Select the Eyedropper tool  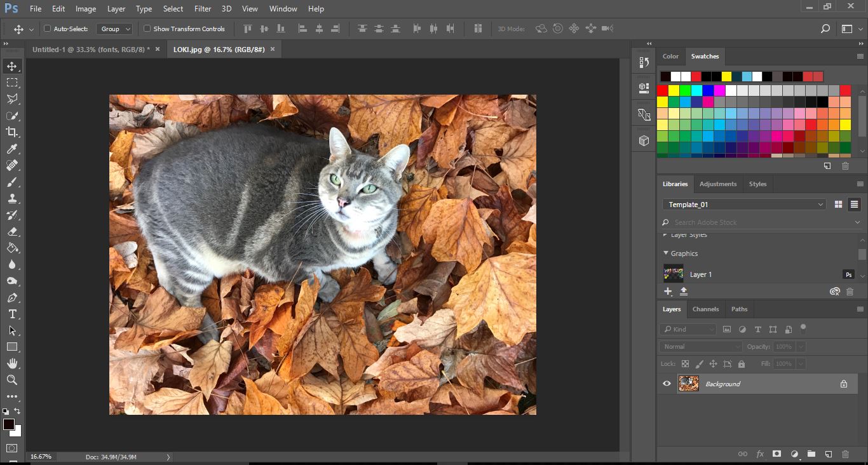(12, 149)
